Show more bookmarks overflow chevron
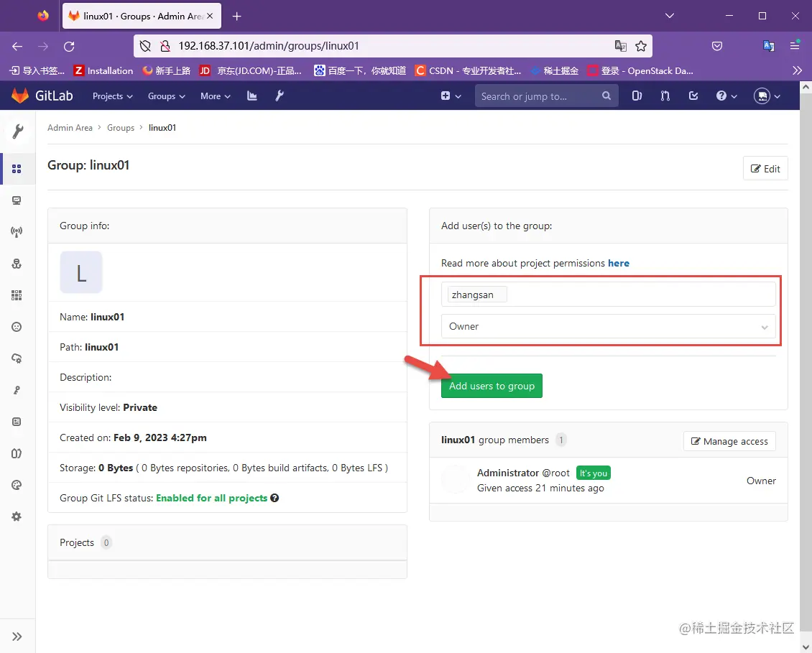Screen dimensions: 812x653 (797, 70)
